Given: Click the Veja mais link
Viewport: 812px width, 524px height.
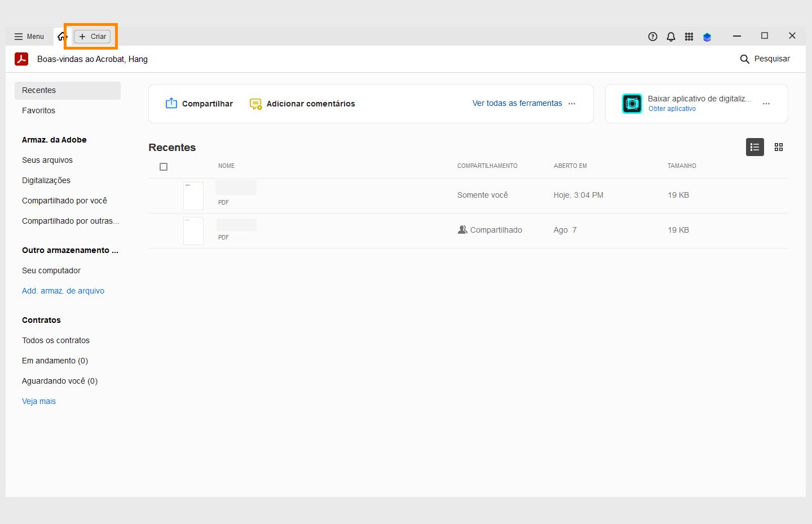Looking at the screenshot, I should tap(39, 402).
